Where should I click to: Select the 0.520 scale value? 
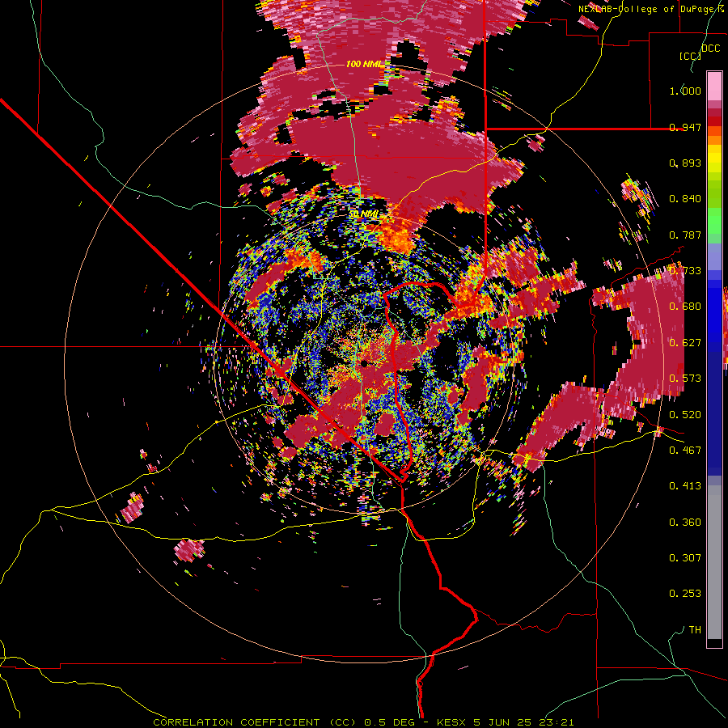tap(685, 415)
